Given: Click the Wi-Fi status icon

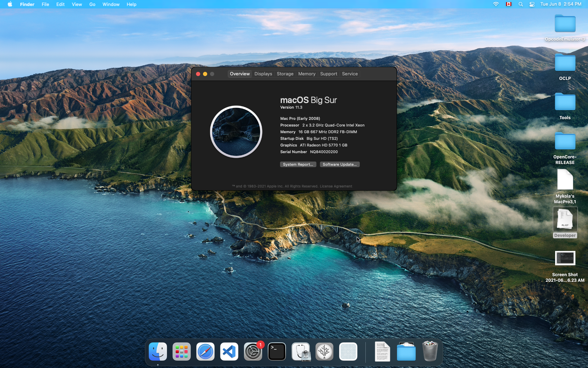Looking at the screenshot, I should [496, 4].
